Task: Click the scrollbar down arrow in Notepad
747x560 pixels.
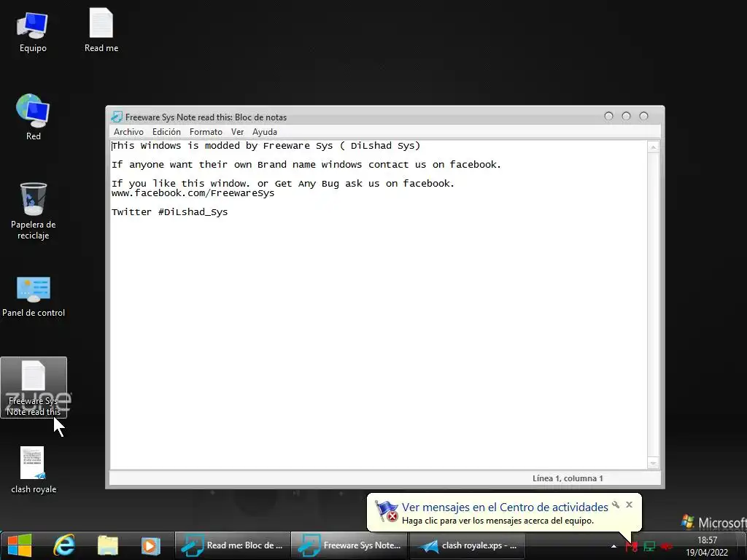Action: 653,463
